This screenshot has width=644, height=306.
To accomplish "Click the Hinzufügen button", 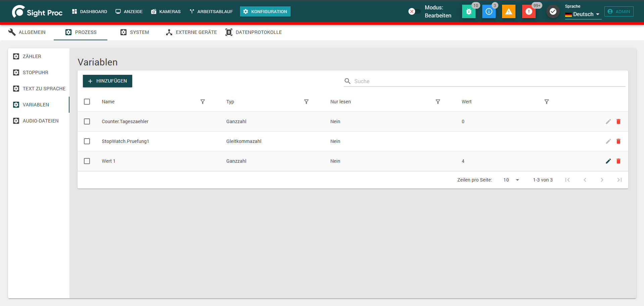I will pyautogui.click(x=107, y=81).
